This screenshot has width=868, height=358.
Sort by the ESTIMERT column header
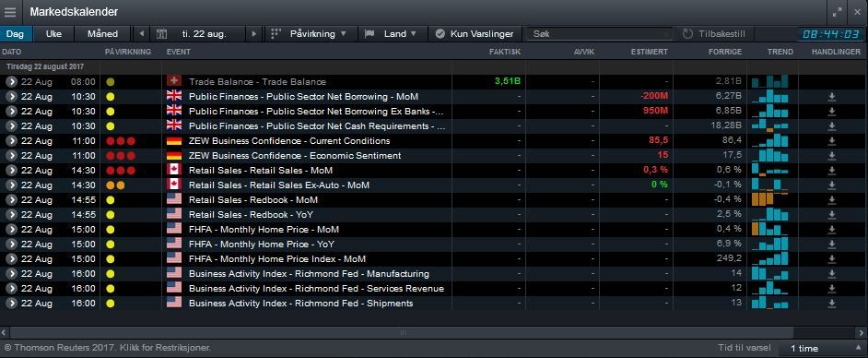(650, 52)
